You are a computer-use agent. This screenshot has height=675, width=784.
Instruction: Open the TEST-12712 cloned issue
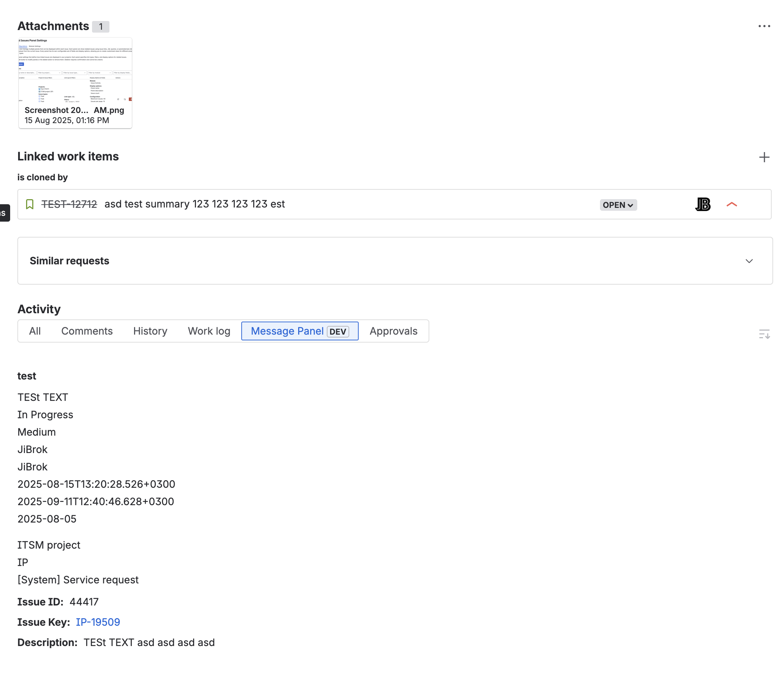69,204
